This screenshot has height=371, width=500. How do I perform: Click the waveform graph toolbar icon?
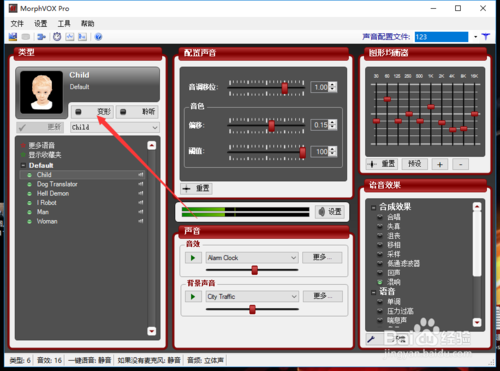(70, 37)
